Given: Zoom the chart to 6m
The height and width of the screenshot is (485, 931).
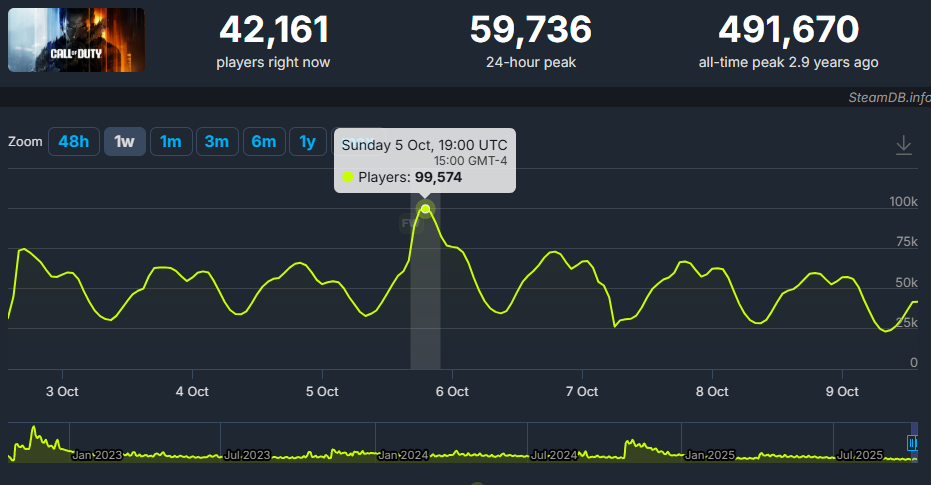Looking at the screenshot, I should 263,142.
